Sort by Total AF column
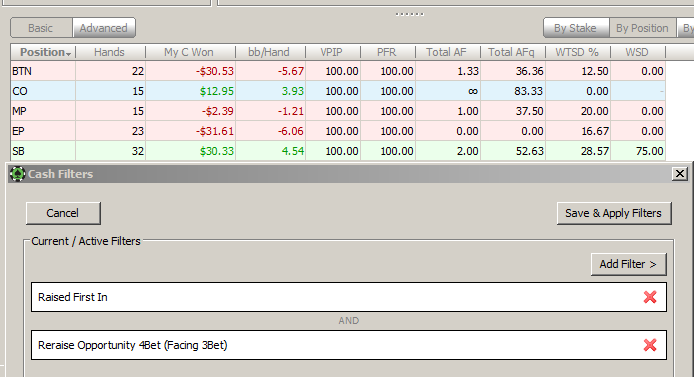 447,52
